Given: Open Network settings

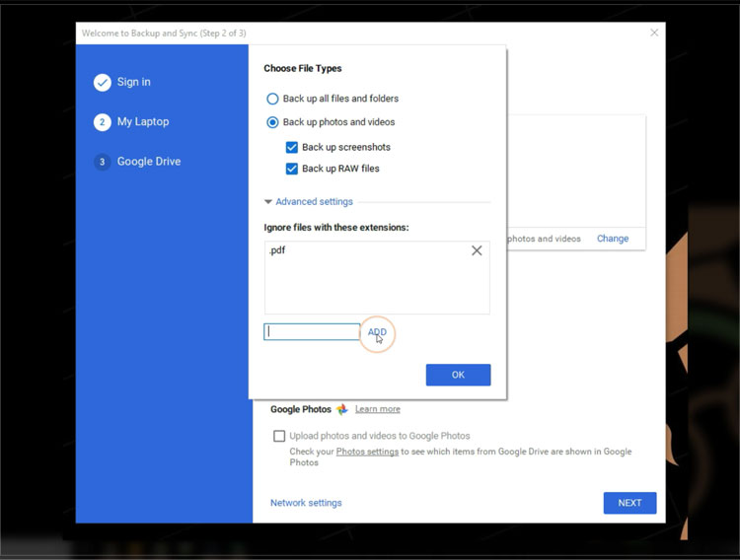Looking at the screenshot, I should pyautogui.click(x=306, y=503).
